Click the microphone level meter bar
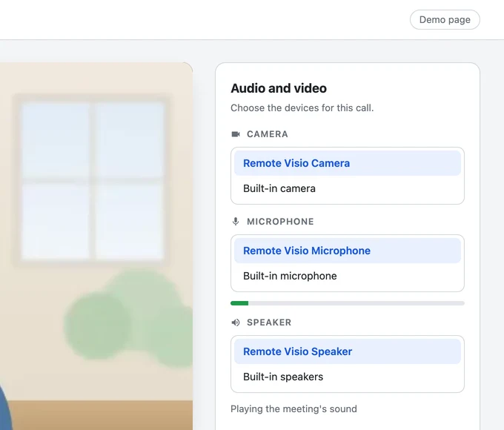 coord(348,303)
